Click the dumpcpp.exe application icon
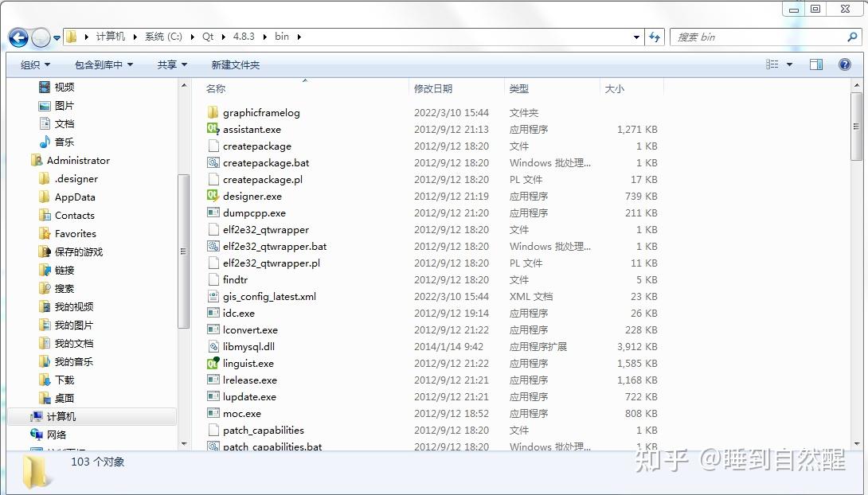Image resolution: width=868 pixels, height=495 pixels. coord(213,212)
